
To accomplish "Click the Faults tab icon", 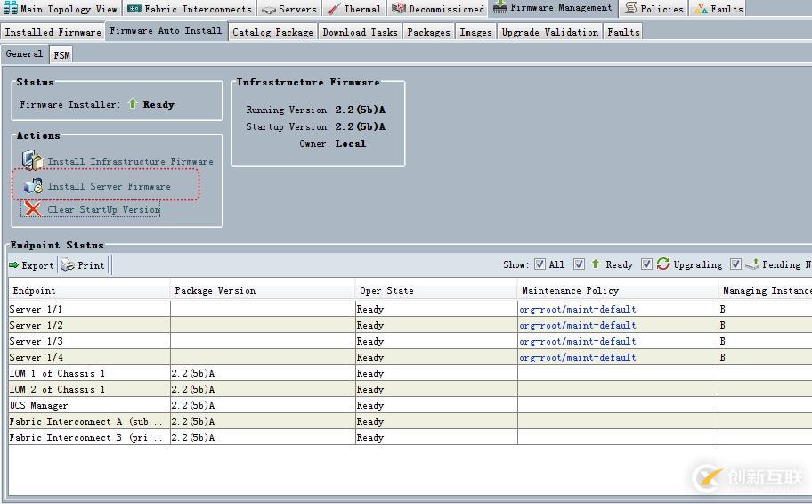I will click(x=702, y=8).
